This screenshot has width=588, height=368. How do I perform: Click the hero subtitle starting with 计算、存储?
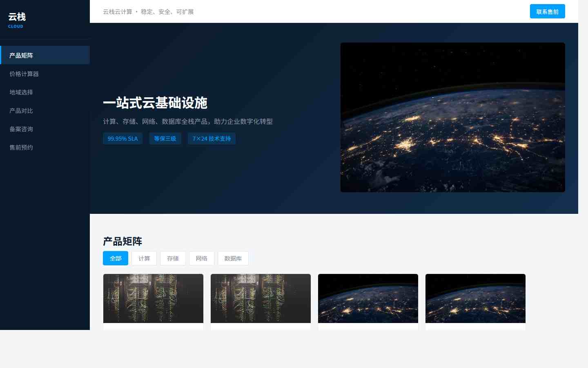tap(188, 121)
